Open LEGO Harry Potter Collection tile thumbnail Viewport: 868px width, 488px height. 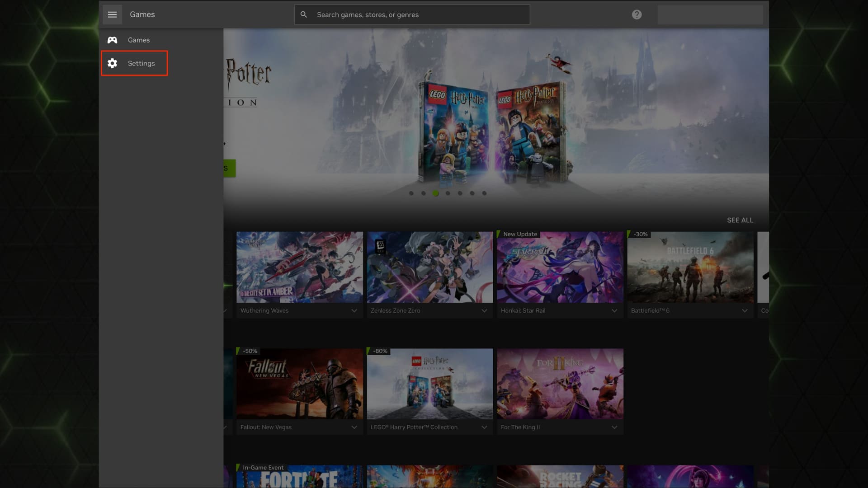coord(429,384)
